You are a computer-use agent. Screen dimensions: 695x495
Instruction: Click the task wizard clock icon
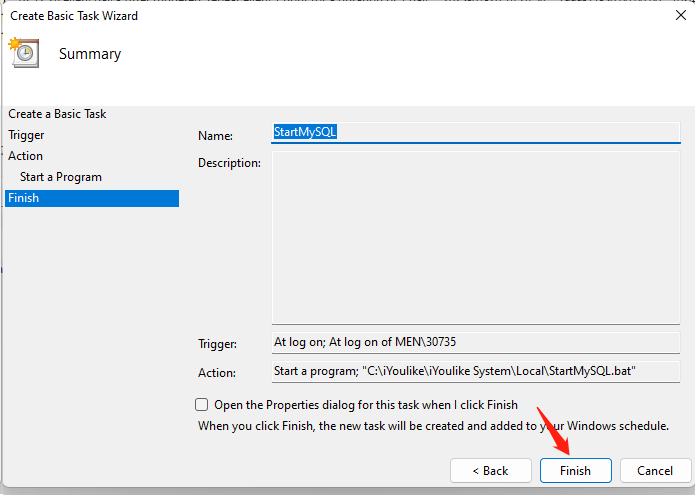(23, 53)
